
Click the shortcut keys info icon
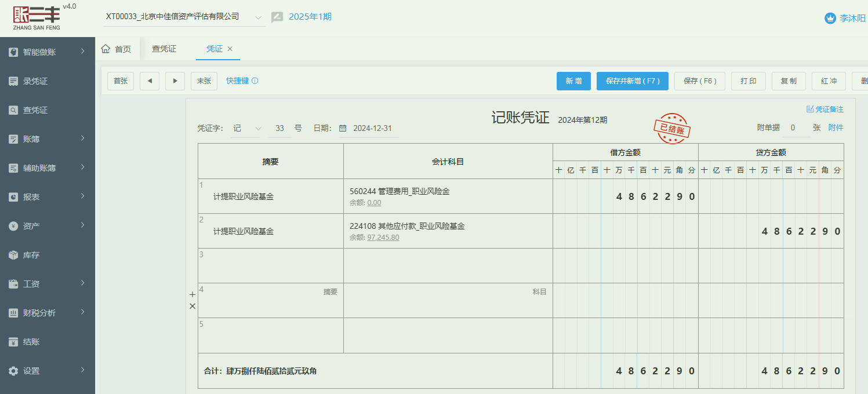[255, 81]
